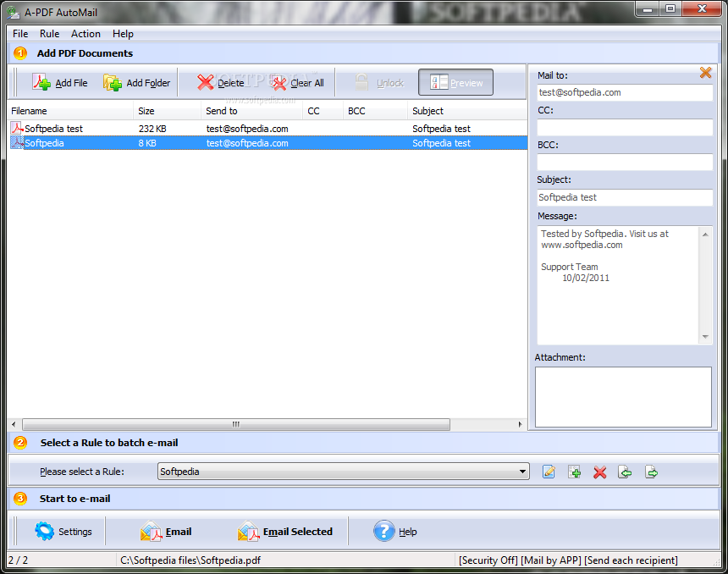Screen dimensions: 728x574
Task: Select the 'Softpedia test' file row
Action: pos(267,129)
